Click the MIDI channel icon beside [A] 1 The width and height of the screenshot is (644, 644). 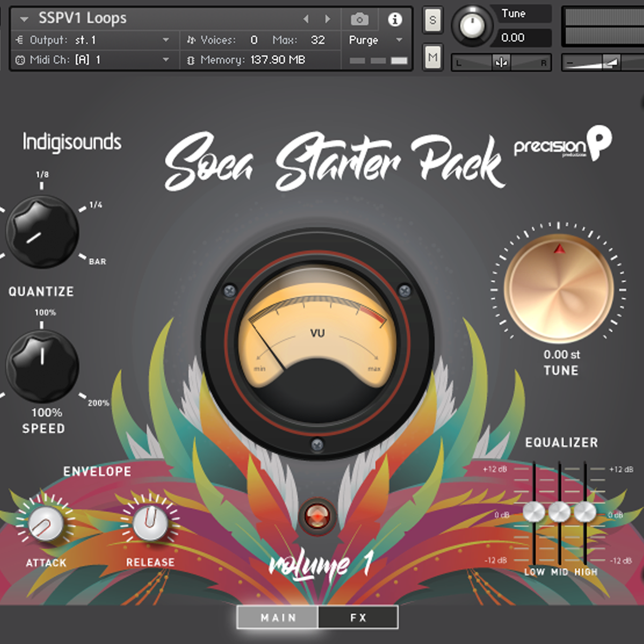tap(19, 60)
